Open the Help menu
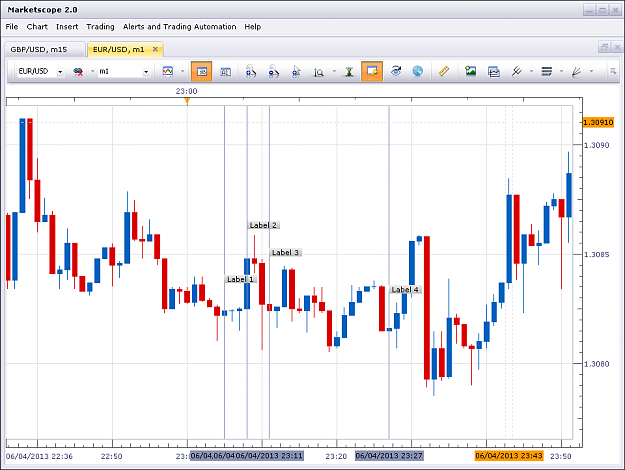The width and height of the screenshot is (625, 470). click(253, 27)
